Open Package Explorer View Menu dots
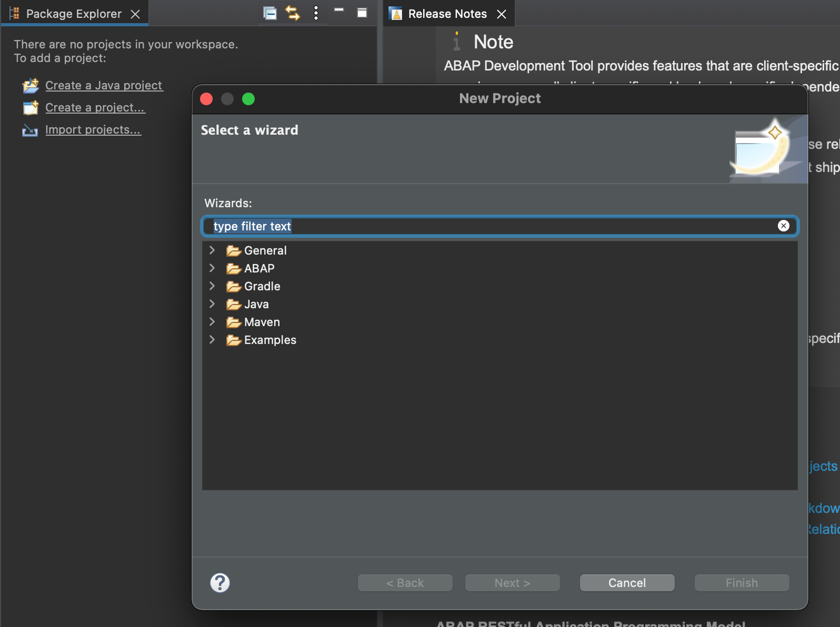This screenshot has height=627, width=840. 316,13
